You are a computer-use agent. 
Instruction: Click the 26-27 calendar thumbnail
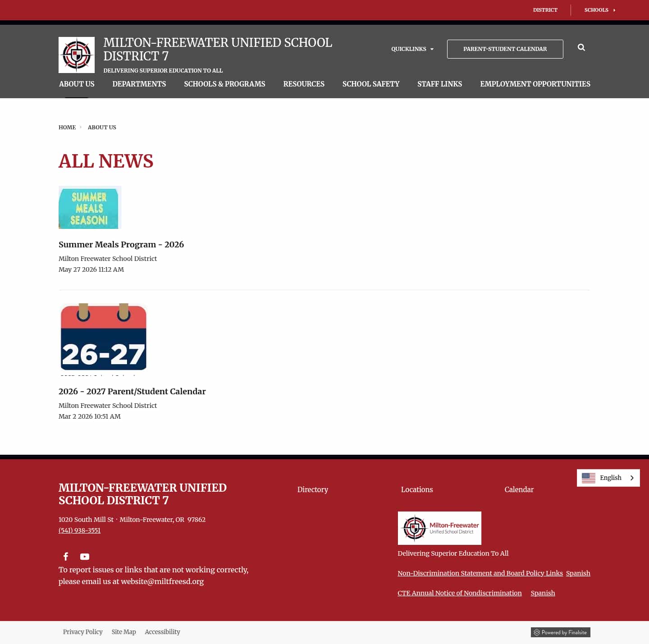pos(104,339)
